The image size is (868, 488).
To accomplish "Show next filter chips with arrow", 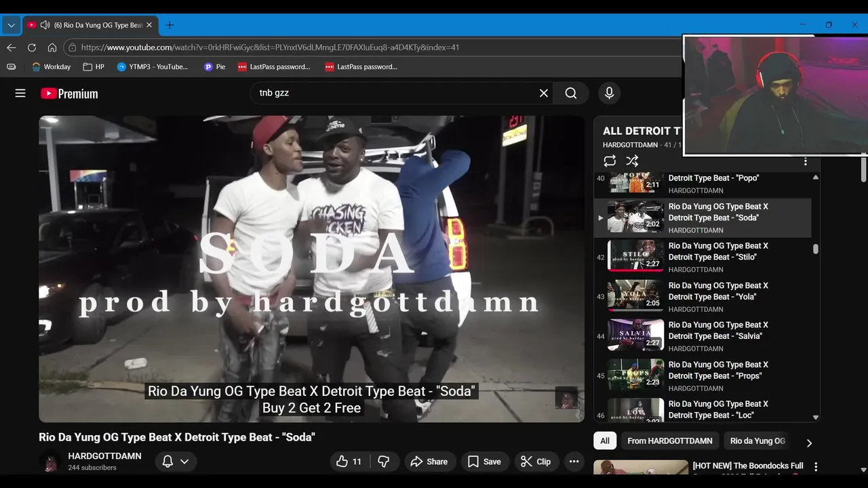I will (x=808, y=443).
